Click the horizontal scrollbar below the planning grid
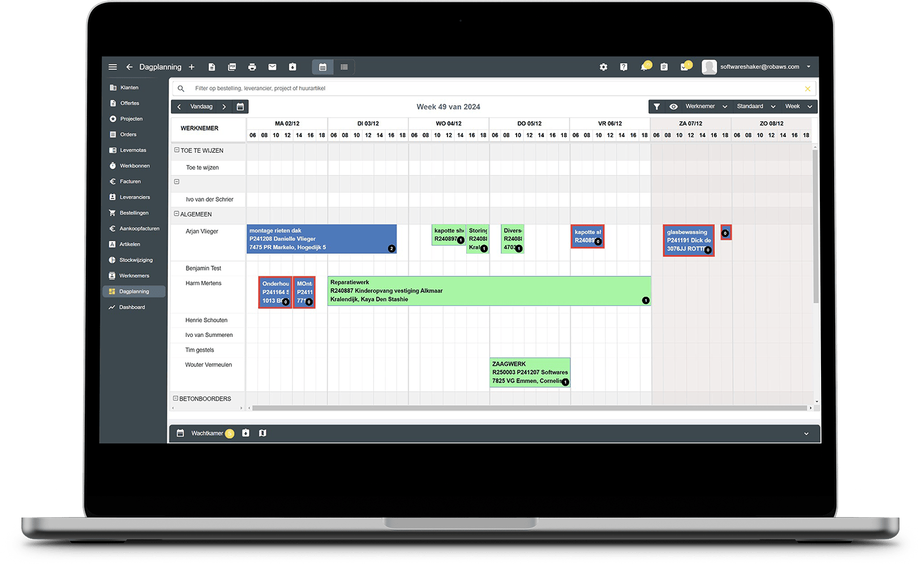This screenshot has height=564, width=924. [x=529, y=408]
